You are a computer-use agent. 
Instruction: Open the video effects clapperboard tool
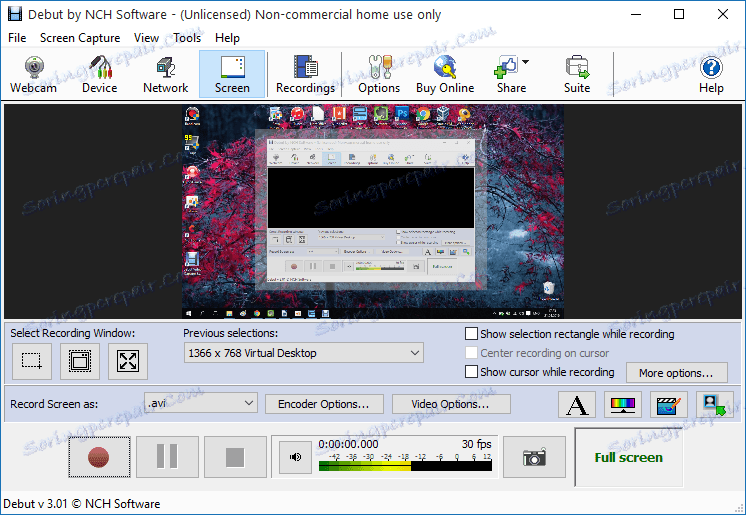click(x=668, y=405)
